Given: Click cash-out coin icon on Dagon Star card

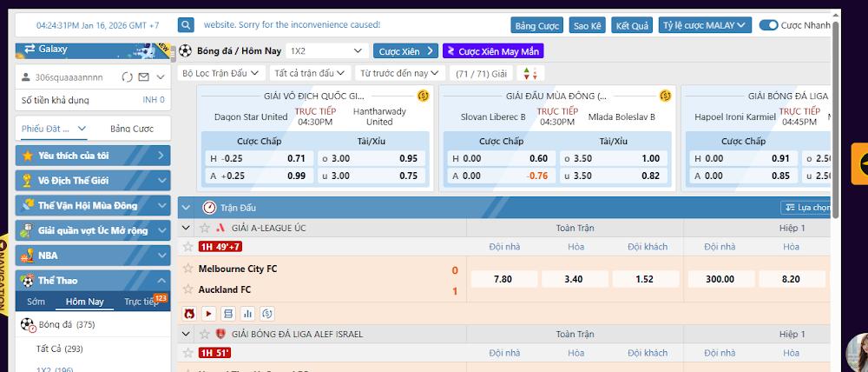Looking at the screenshot, I should 423,95.
